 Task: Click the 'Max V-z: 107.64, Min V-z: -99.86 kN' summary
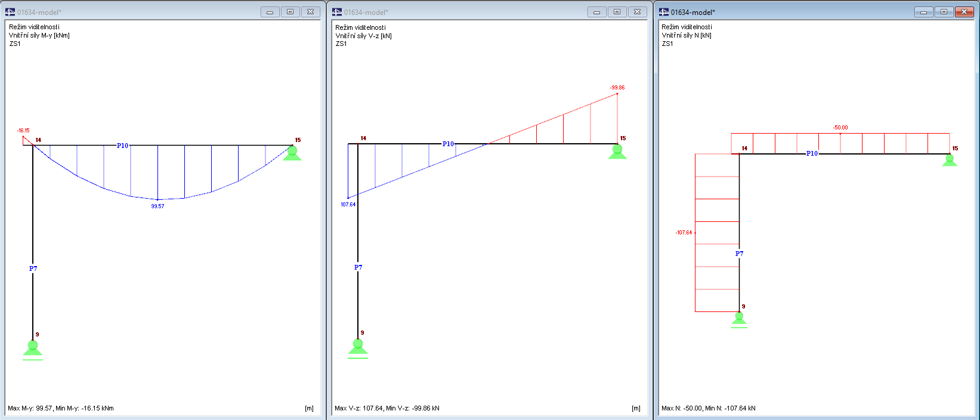(387, 409)
